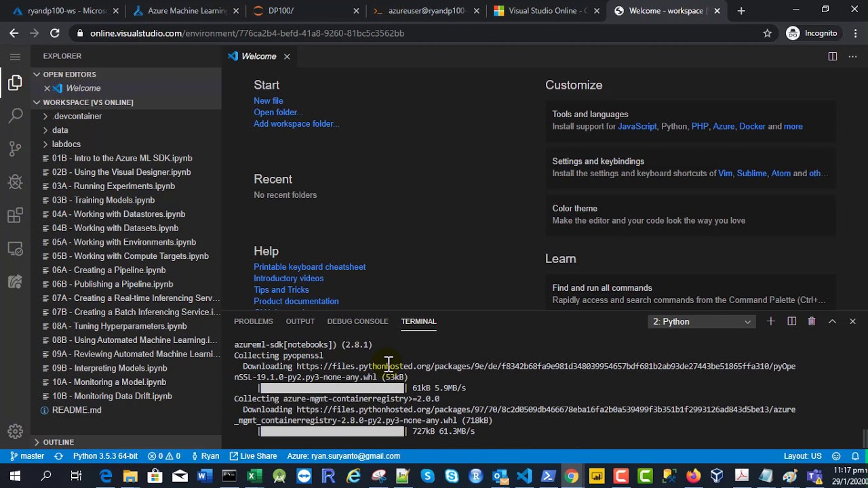The height and width of the screenshot is (488, 868).
Task: Reload the browser page
Action: click(54, 33)
